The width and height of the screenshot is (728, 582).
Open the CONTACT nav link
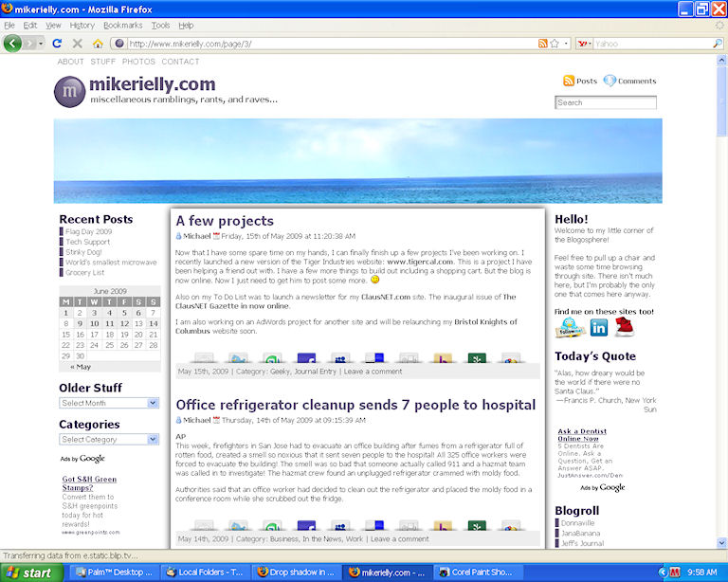tap(180, 62)
